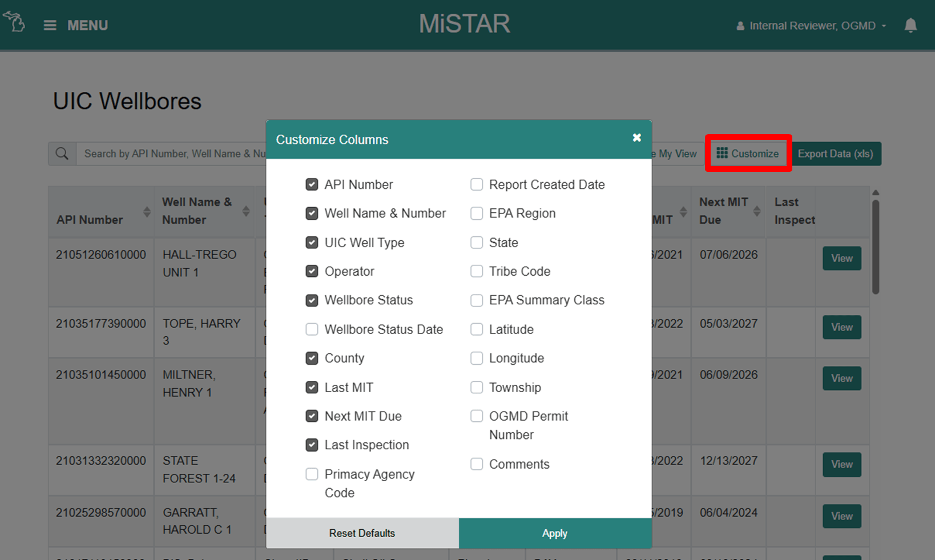
Task: Check the EPA Region checkbox
Action: click(477, 213)
